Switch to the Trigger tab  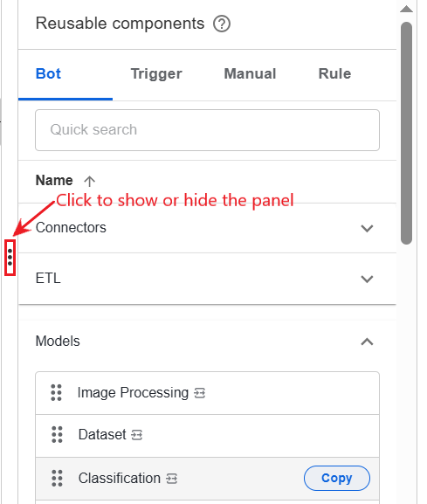pos(156,74)
